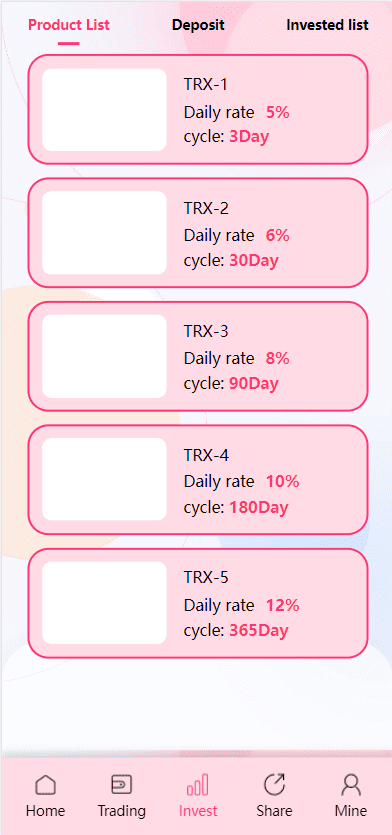This screenshot has width=392, height=835.
Task: Open the Mine profile icon
Action: coord(351,785)
